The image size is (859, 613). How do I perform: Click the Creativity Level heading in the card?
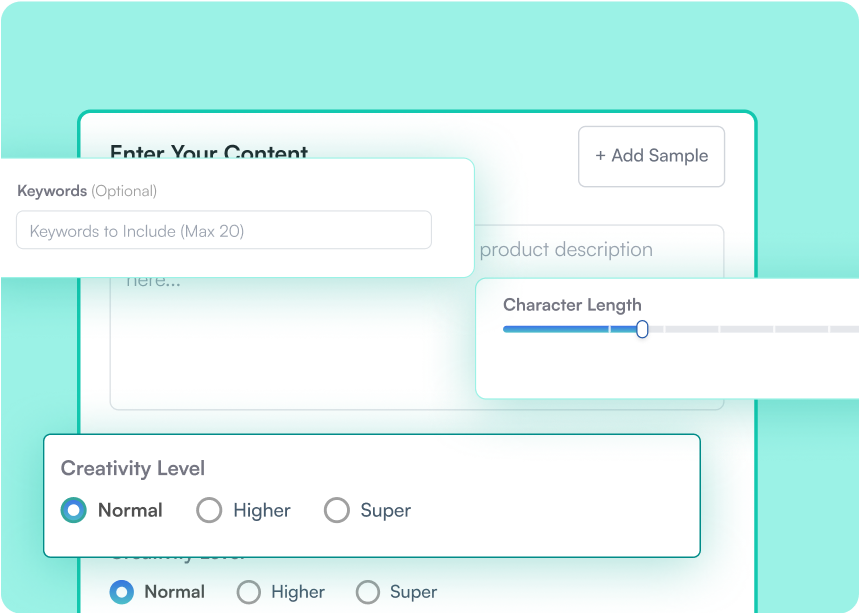tap(132, 468)
